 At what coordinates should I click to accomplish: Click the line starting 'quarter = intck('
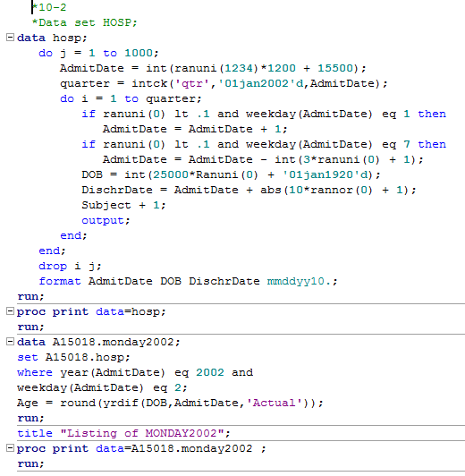coord(224,83)
